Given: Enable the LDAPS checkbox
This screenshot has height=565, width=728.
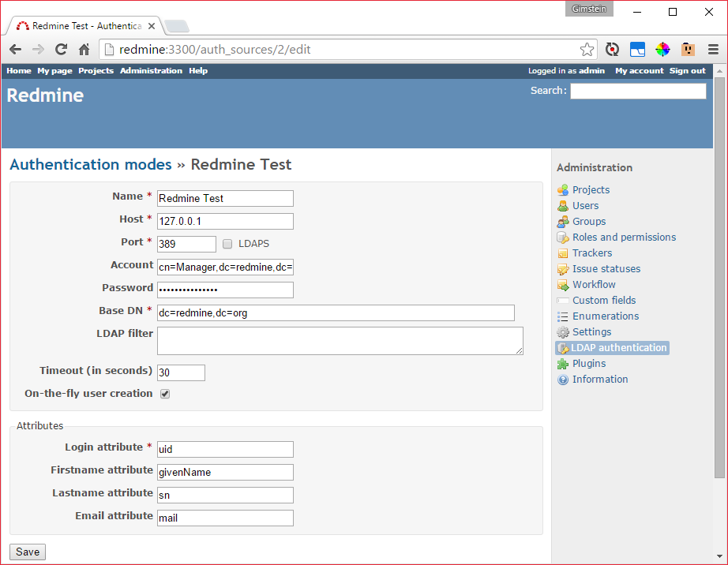Looking at the screenshot, I should click(227, 244).
